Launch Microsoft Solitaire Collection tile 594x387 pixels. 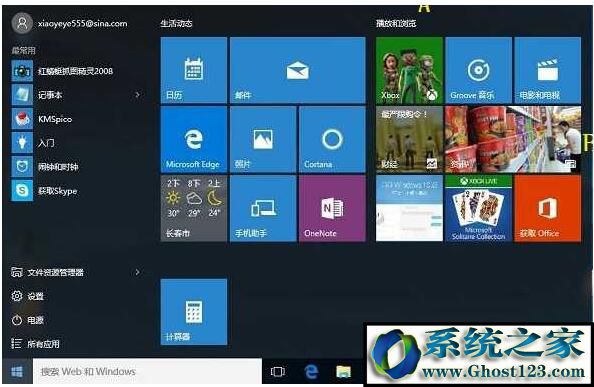pyautogui.click(x=478, y=208)
